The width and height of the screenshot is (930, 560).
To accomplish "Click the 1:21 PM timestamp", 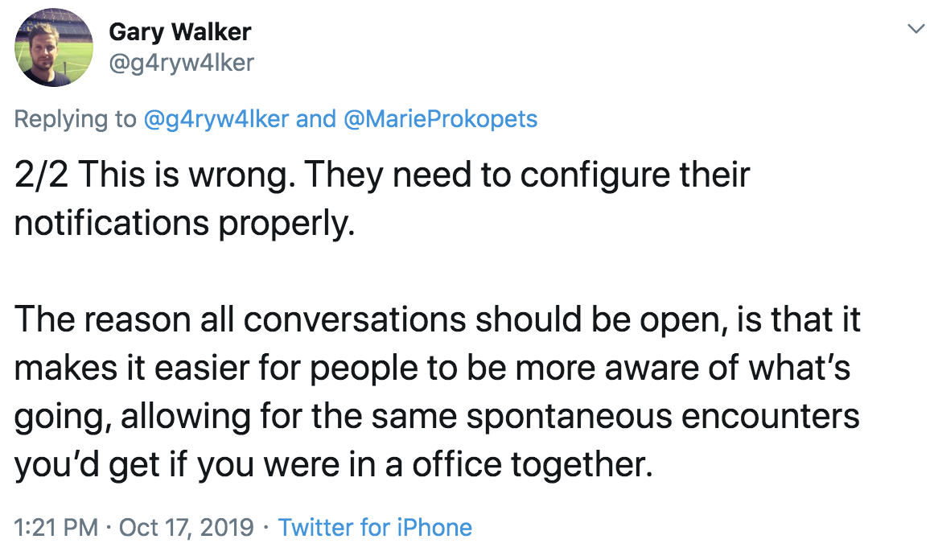I will tap(56, 527).
